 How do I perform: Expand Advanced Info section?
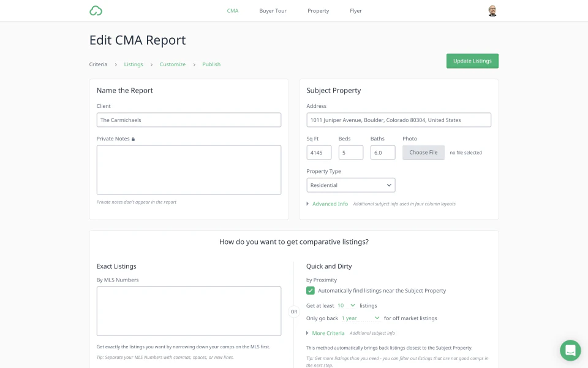tap(330, 204)
